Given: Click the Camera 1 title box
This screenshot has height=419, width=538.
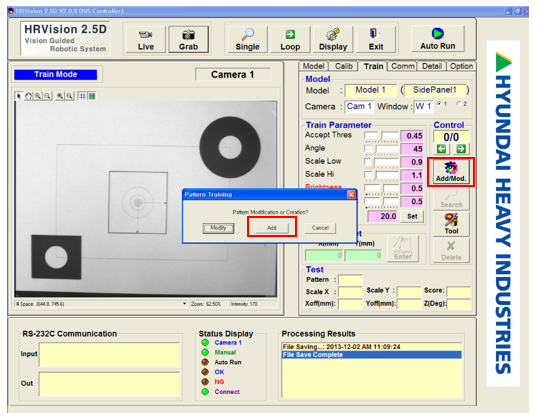Looking at the screenshot, I should [x=232, y=74].
